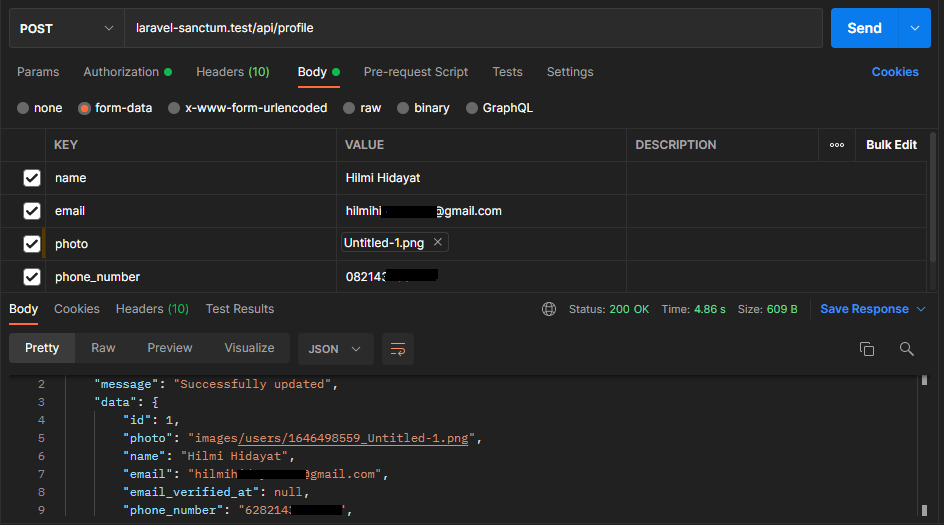The image size is (944, 525).
Task: Click the email key cell
Action: point(190,211)
